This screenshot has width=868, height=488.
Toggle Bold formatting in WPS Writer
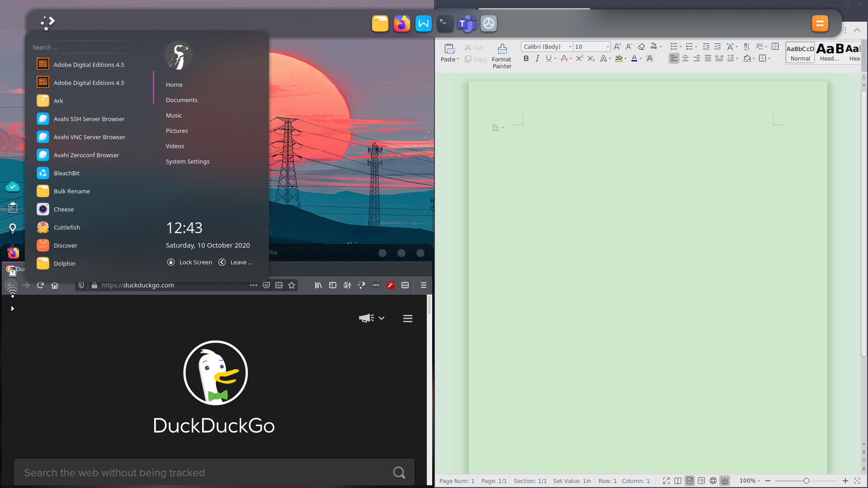pyautogui.click(x=526, y=58)
